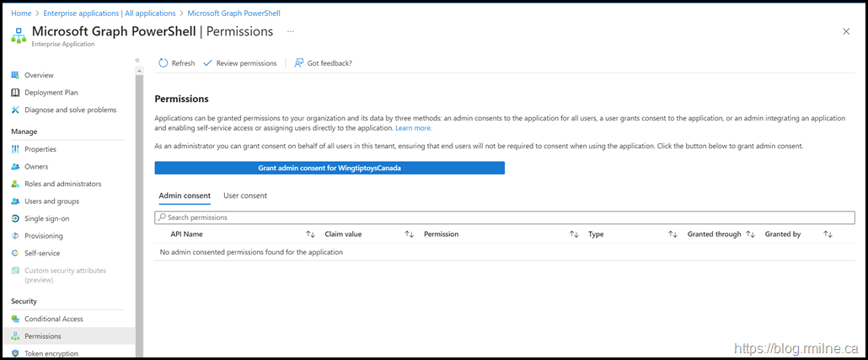Open the Conditional Access page
This screenshot has width=868, height=360.
pos(53,319)
